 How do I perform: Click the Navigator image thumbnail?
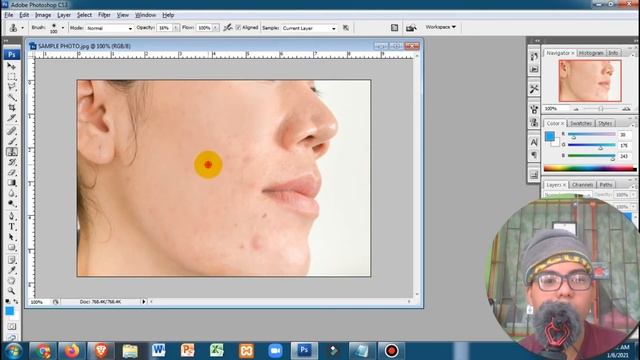click(x=590, y=81)
